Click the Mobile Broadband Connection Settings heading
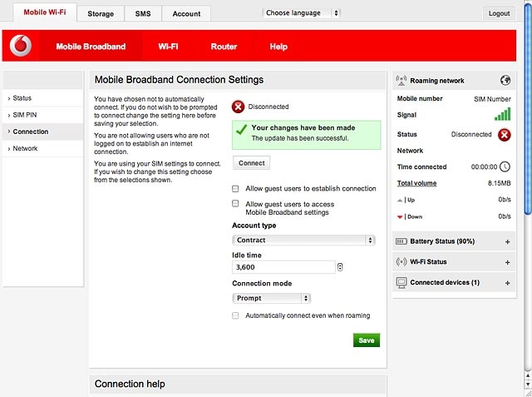Viewport: 532px width, 397px height. click(179, 79)
